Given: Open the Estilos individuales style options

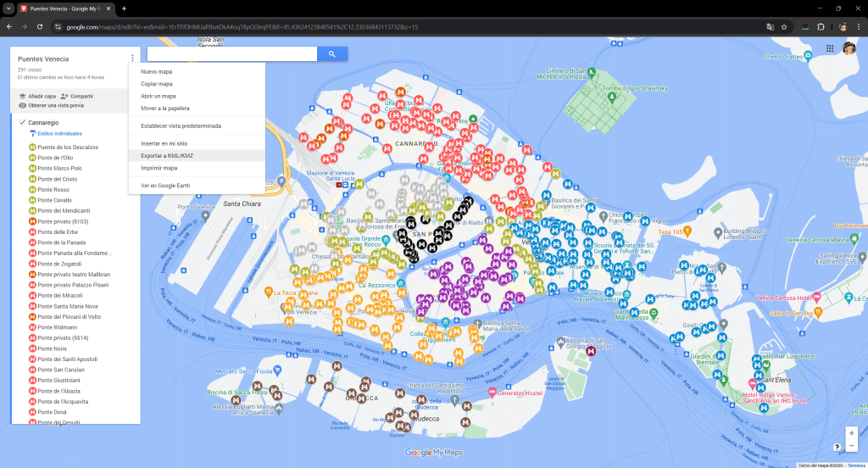Looking at the screenshot, I should (x=59, y=134).
